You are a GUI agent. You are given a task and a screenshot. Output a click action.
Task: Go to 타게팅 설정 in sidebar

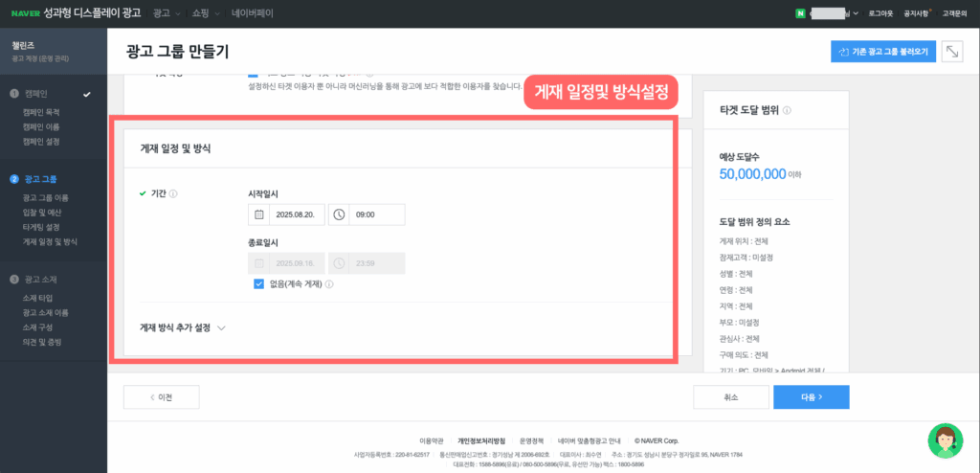pos(41,227)
